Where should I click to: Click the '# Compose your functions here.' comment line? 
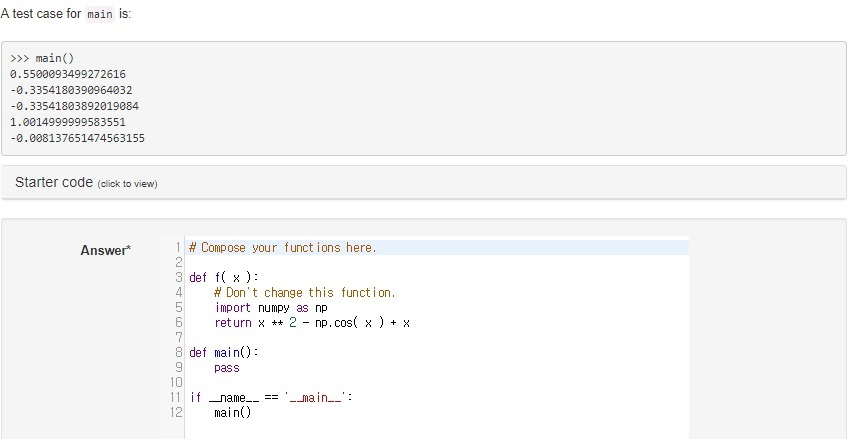[x=282, y=248]
